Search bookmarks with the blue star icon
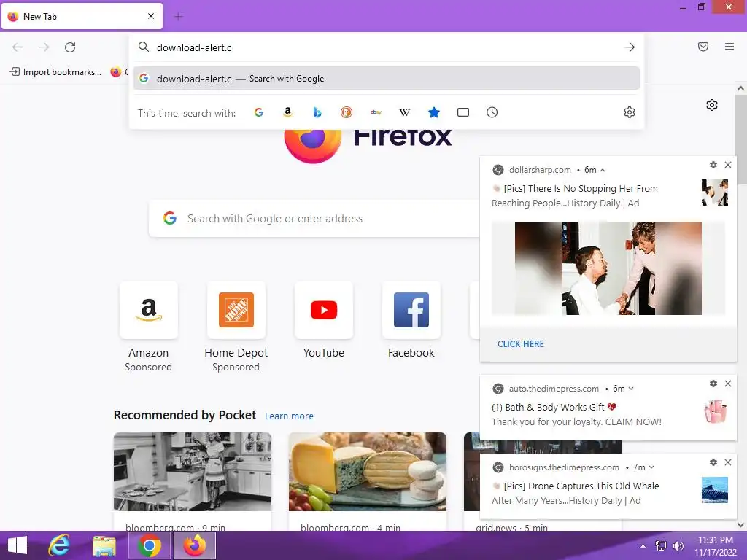Screen dimensions: 747x560 (433, 112)
